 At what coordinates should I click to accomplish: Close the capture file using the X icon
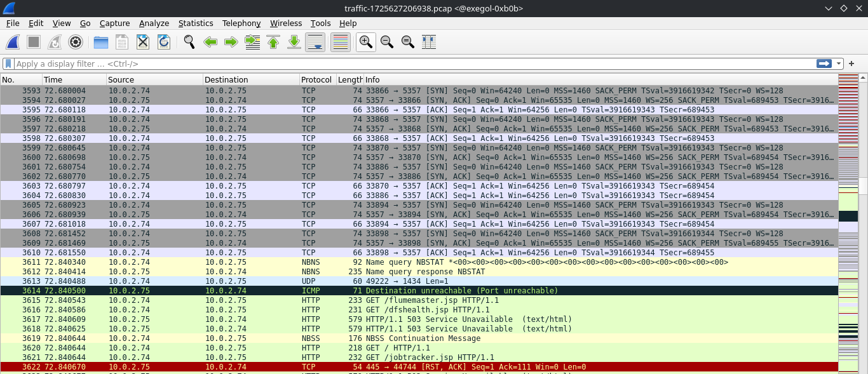pos(143,43)
